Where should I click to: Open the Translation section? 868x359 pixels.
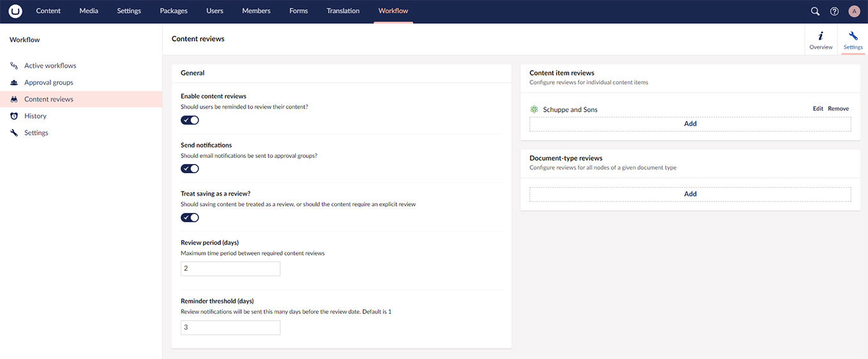pyautogui.click(x=343, y=11)
